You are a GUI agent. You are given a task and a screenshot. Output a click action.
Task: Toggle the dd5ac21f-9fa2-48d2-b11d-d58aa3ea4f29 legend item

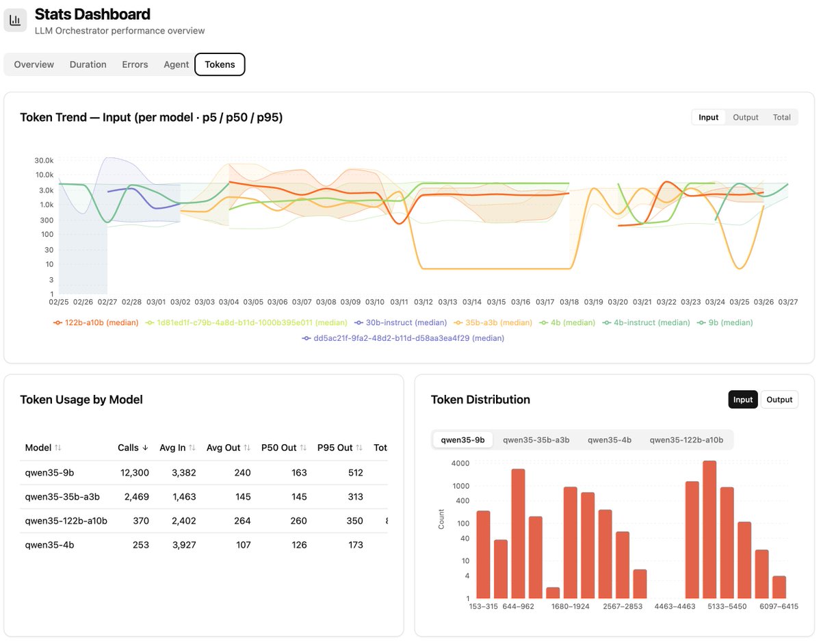point(404,338)
